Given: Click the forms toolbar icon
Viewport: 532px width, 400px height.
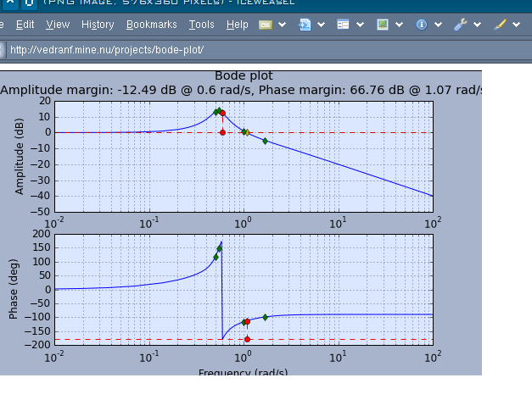Looking at the screenshot, I should [343, 25].
